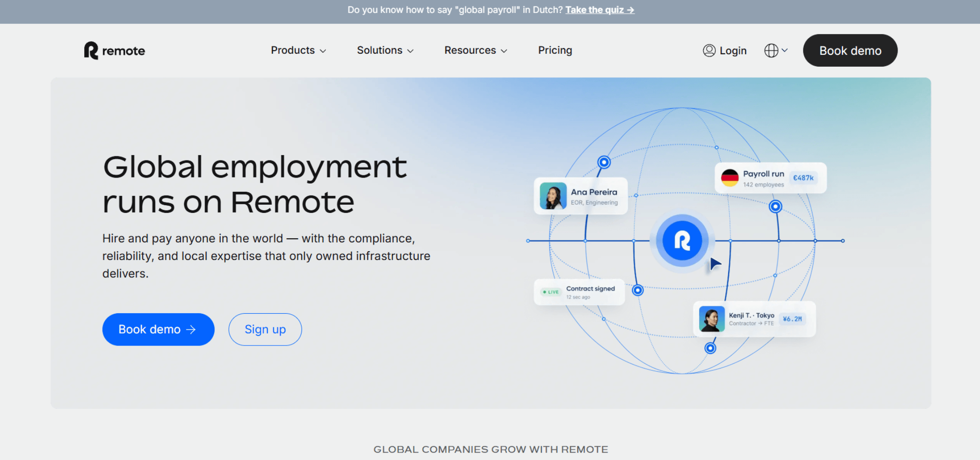980x460 pixels.
Task: Select the Ana Pereira card
Action: (x=581, y=196)
